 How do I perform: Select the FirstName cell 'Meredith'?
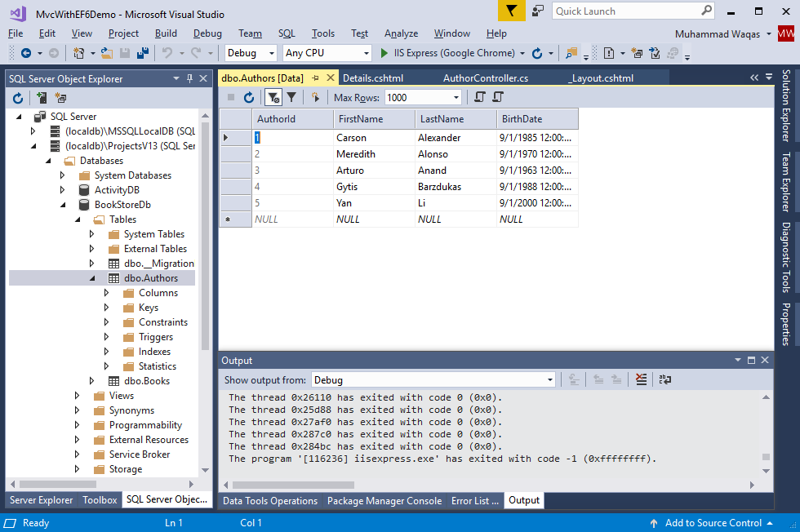coord(374,154)
